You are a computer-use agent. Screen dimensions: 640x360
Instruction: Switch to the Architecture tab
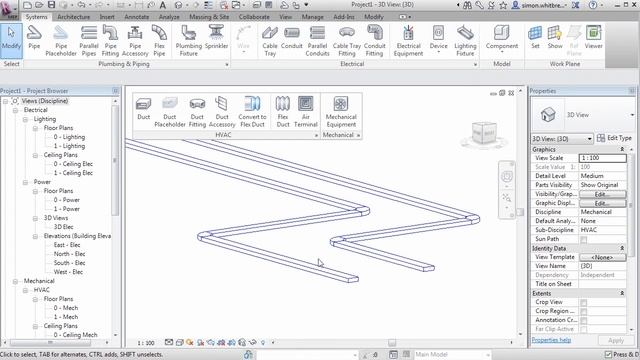pos(73,17)
